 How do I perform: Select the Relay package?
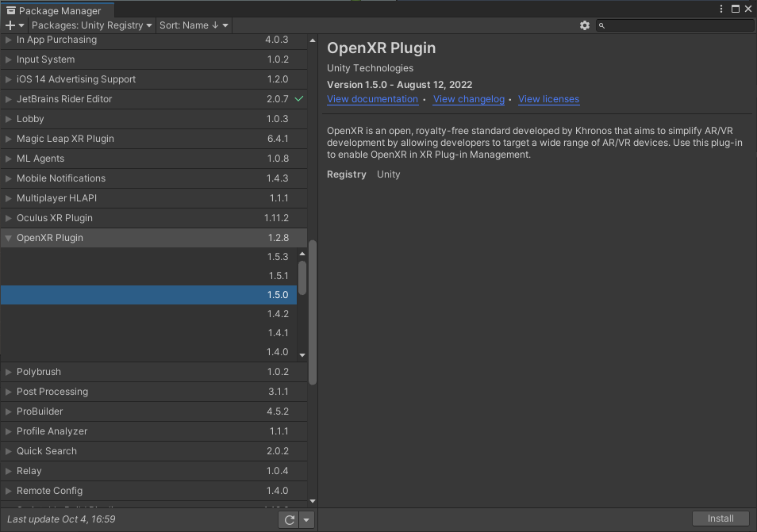tap(153, 471)
